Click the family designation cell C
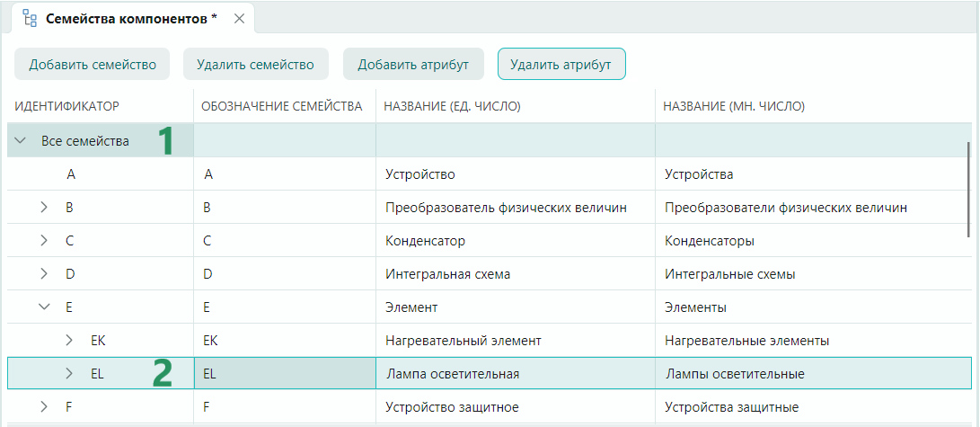Viewport: 980px width, 427px height. pyautogui.click(x=285, y=241)
